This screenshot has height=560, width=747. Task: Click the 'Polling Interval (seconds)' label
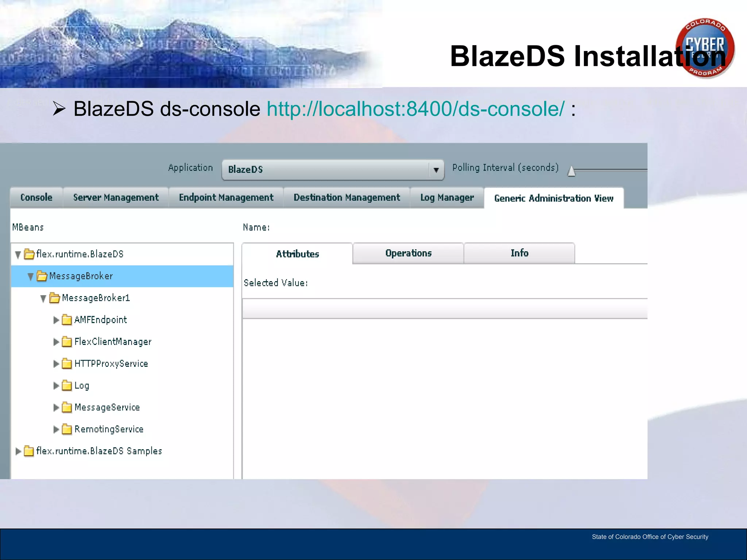pos(506,168)
